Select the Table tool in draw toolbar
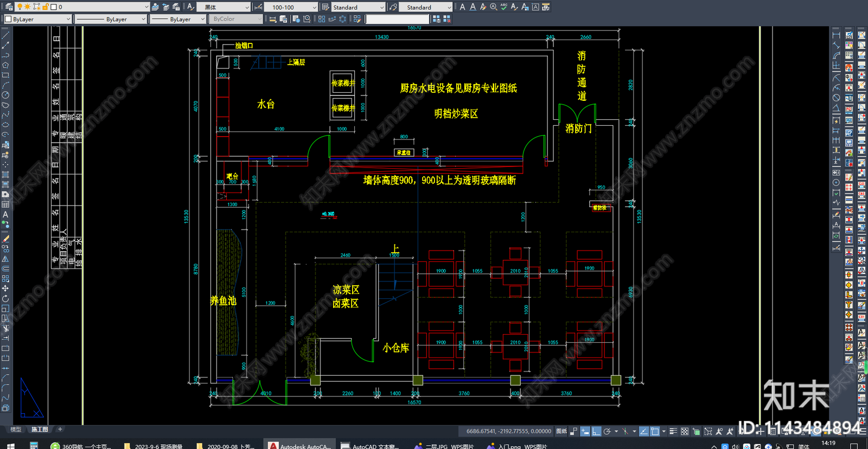Image resolution: width=868 pixels, height=449 pixels. pos(5,204)
